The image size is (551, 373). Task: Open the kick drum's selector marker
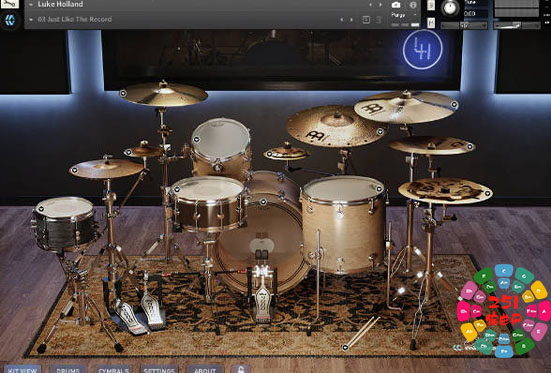pyautogui.click(x=263, y=202)
